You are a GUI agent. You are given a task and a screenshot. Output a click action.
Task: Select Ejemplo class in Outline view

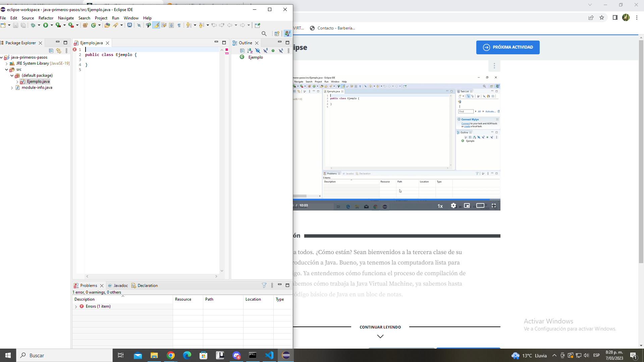256,57
